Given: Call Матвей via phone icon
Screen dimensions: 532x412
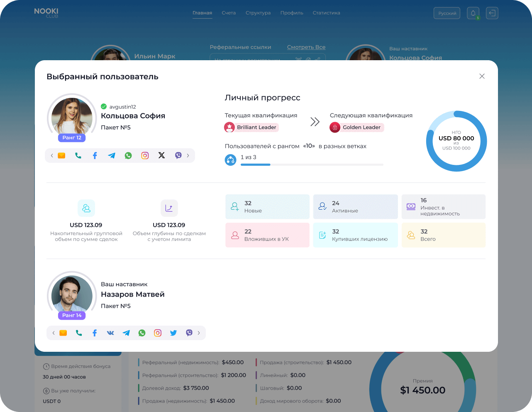Looking at the screenshot, I should coord(79,333).
